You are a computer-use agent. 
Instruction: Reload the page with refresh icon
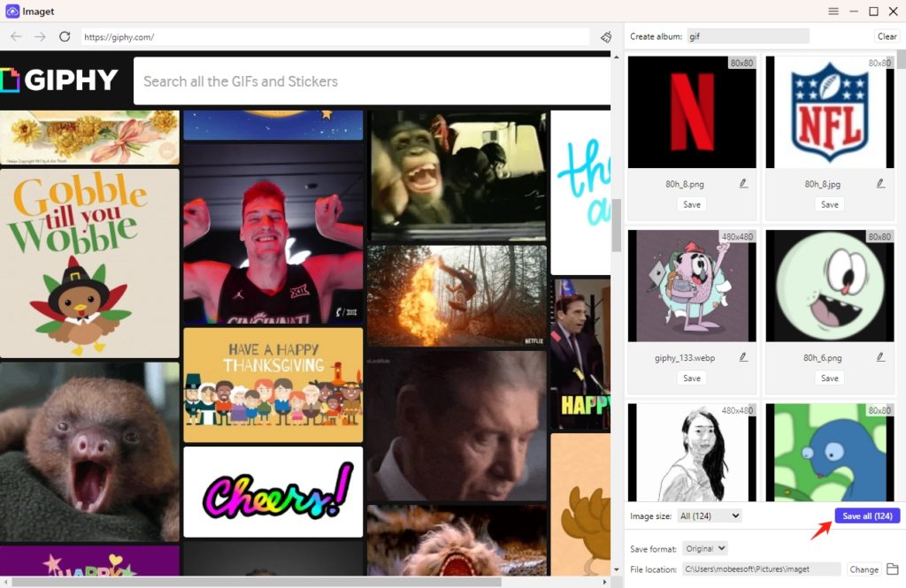[65, 36]
